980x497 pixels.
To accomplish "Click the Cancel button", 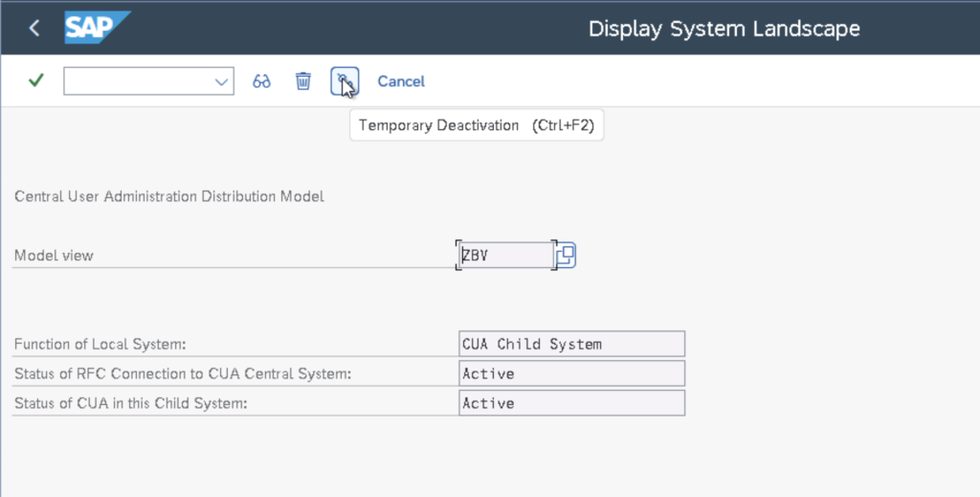I will pos(401,81).
